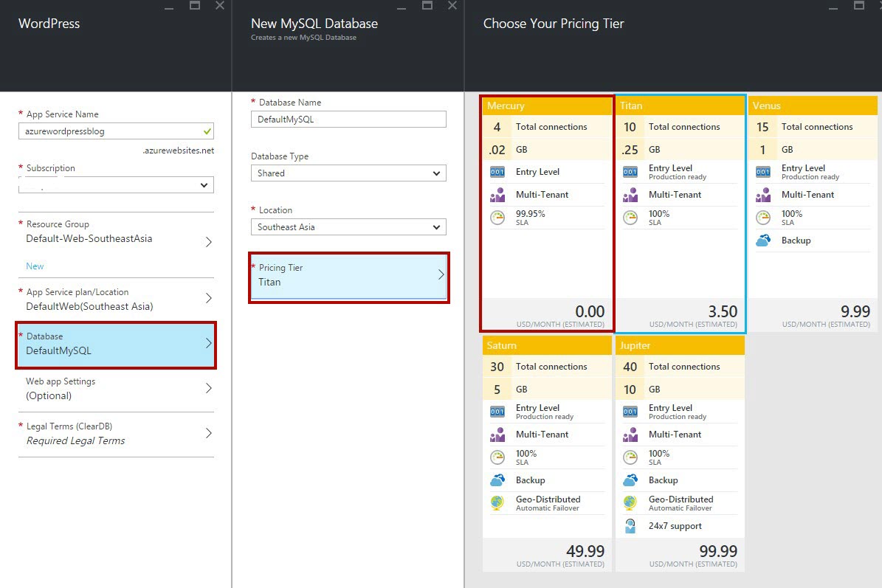Click the Database Name input field
The width and height of the screenshot is (882, 588).
(x=348, y=120)
